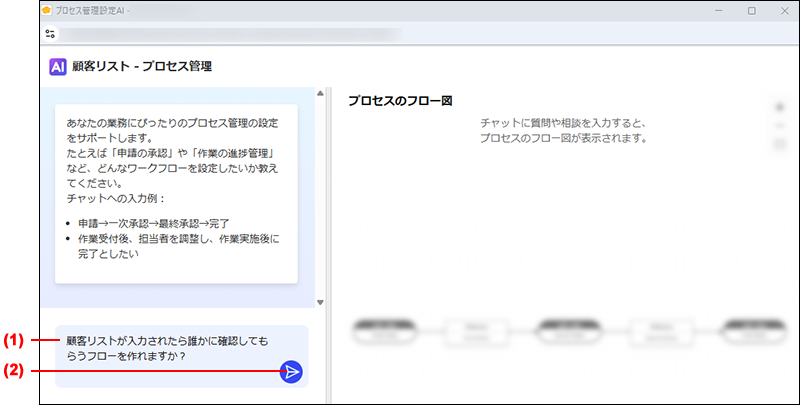Image resolution: width=800 pixels, height=405 pixels.
Task: Zoom in on the flow diagram with plus
Action: pos(780,108)
